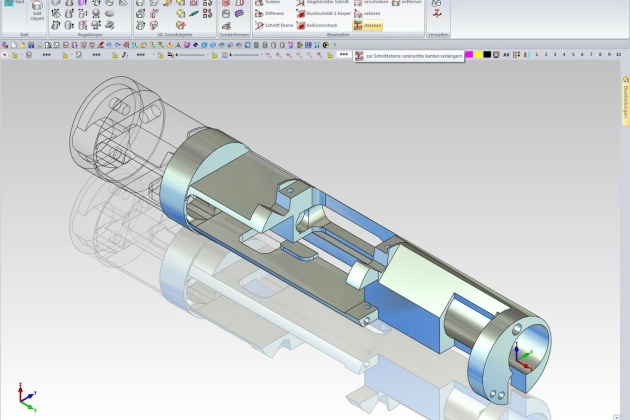Select the Differenz tool

point(270,13)
